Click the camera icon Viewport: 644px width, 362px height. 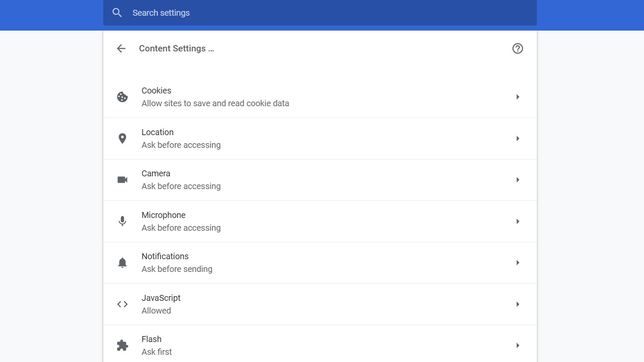click(x=122, y=180)
